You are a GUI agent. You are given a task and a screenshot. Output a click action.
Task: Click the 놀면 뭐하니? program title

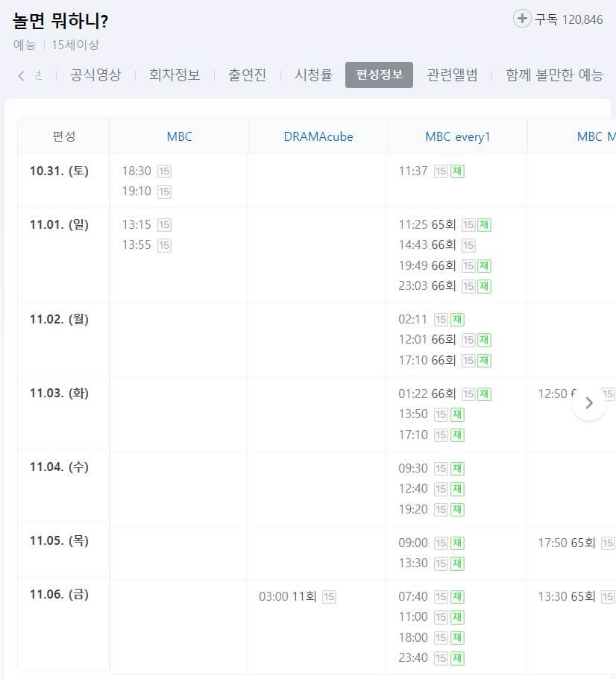60,20
